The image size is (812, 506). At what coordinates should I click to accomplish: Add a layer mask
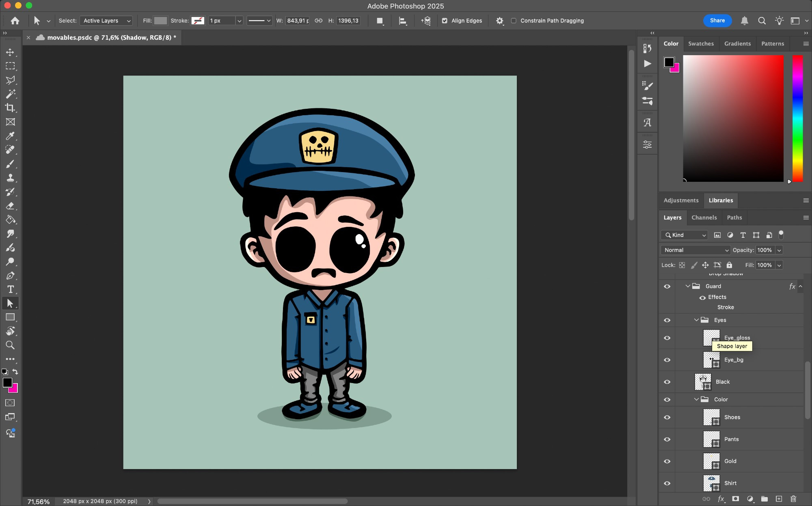pyautogui.click(x=735, y=499)
